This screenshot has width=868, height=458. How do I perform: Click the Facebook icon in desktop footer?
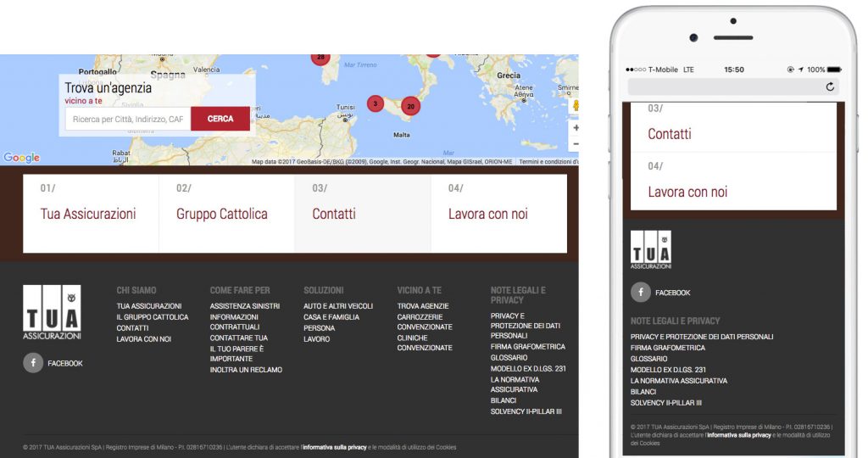tap(33, 363)
